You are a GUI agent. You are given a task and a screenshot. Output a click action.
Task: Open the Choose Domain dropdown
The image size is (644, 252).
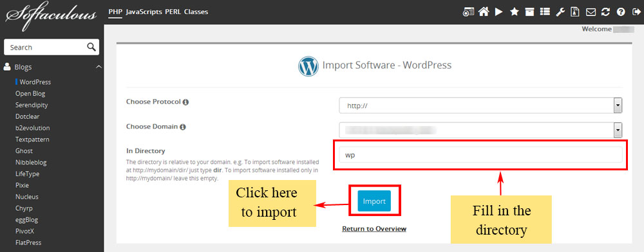(x=480, y=130)
